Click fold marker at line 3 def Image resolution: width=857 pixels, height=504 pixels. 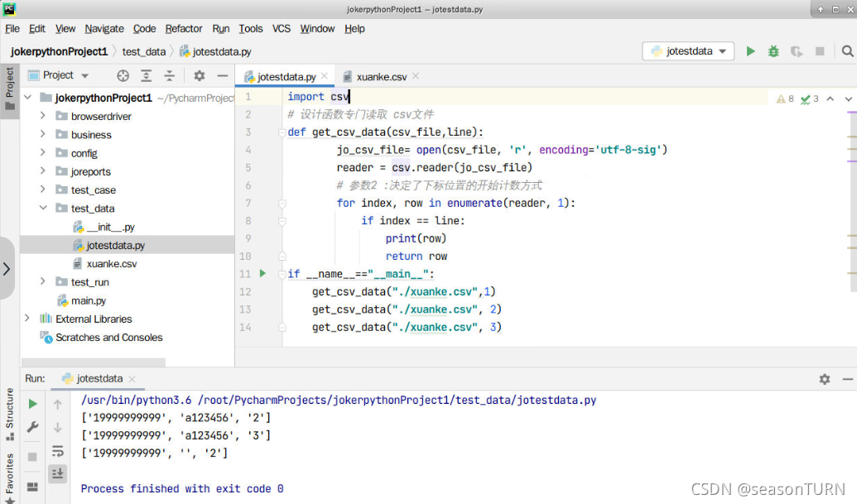[282, 132]
